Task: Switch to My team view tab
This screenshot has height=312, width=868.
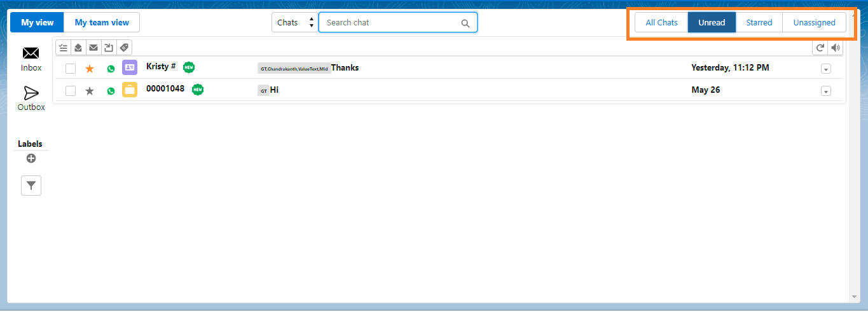Action: 102,22
